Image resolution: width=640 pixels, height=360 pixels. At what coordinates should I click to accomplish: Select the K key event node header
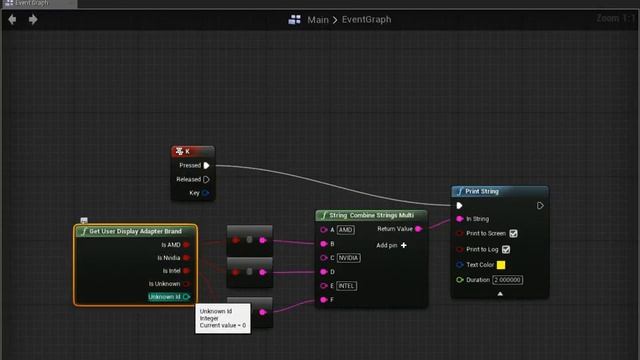point(193,151)
